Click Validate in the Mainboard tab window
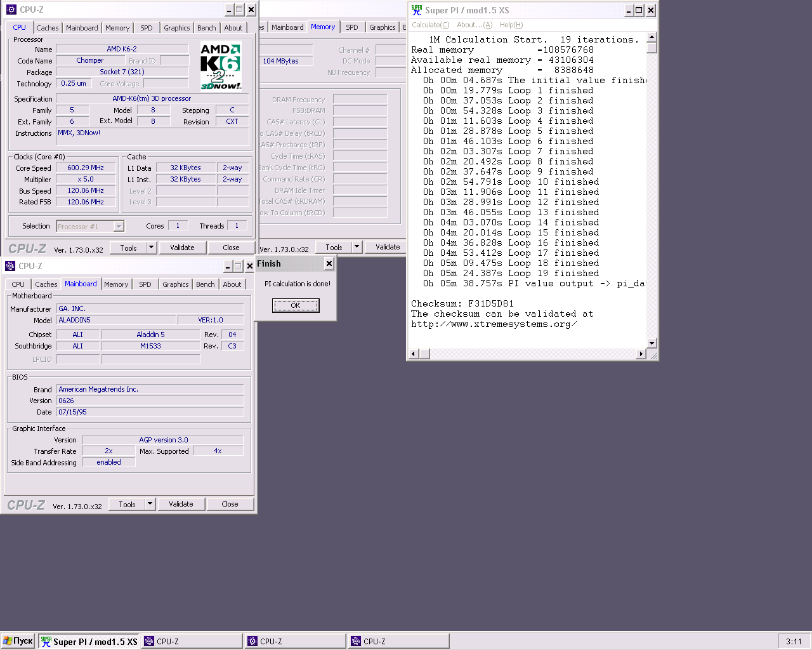This screenshot has width=812, height=650. (181, 504)
